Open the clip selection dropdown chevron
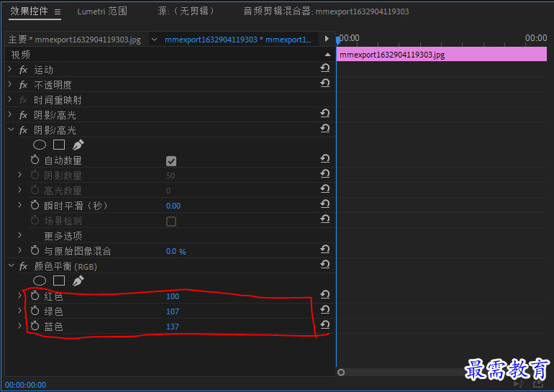The width and height of the screenshot is (554, 392). [x=154, y=40]
